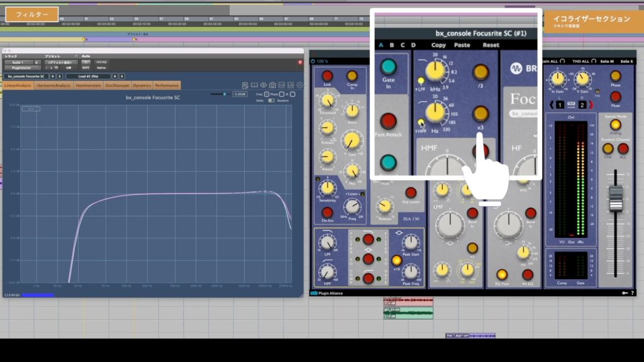Click the bx_console output fader cap
This screenshot has height=362, width=644.
coord(615,199)
